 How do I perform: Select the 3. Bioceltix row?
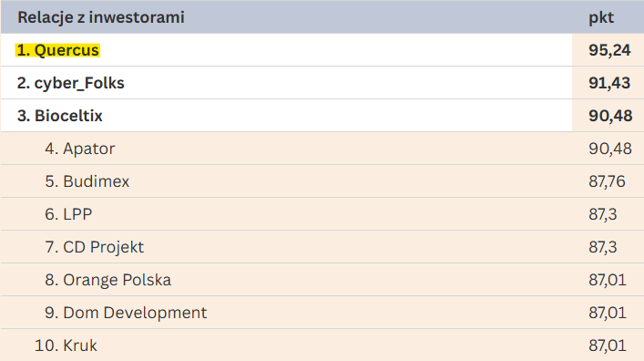coord(322,116)
